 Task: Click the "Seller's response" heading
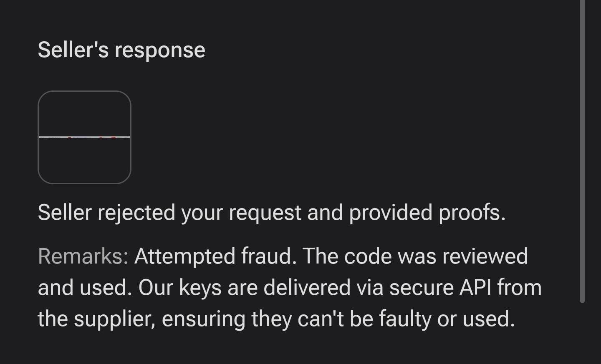[x=121, y=50]
